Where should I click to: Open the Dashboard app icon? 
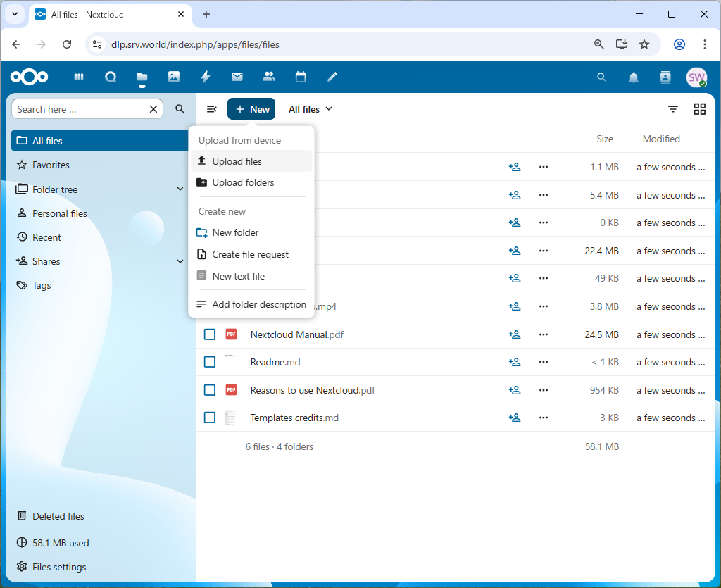(x=79, y=77)
